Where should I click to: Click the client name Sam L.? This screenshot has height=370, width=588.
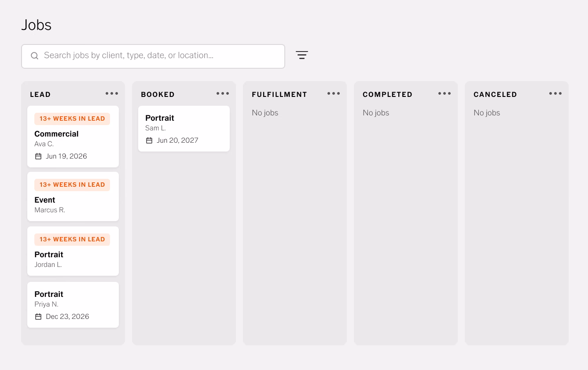pyautogui.click(x=155, y=128)
